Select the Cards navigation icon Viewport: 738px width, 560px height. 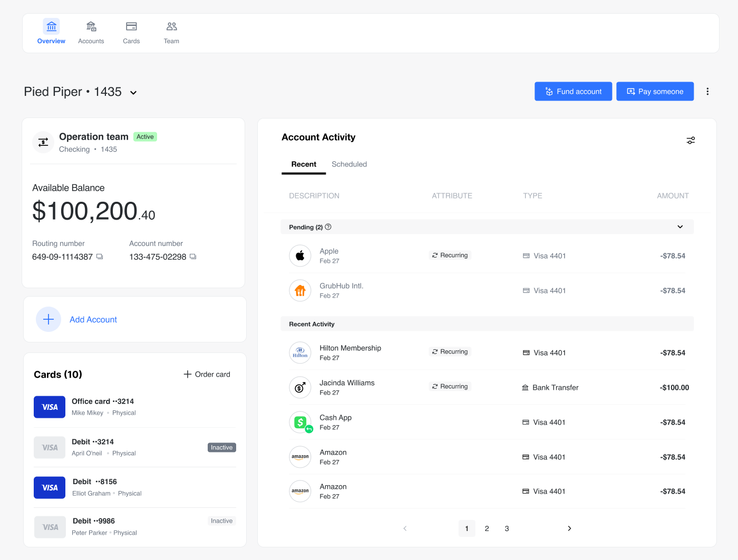[131, 26]
